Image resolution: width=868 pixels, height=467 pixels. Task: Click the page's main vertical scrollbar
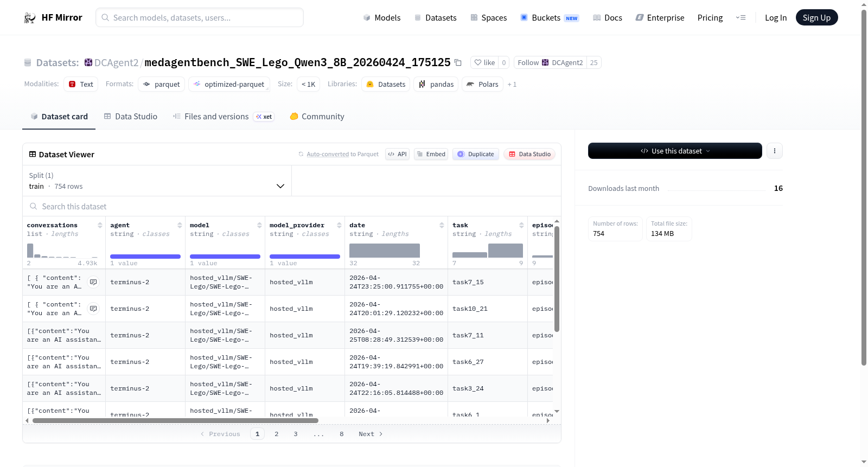pyautogui.click(x=864, y=187)
